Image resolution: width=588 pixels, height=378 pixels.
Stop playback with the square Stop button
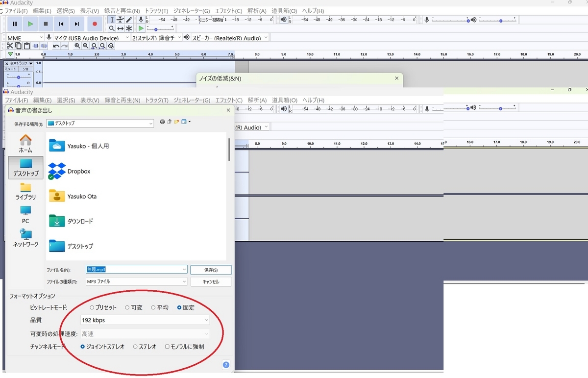click(46, 24)
